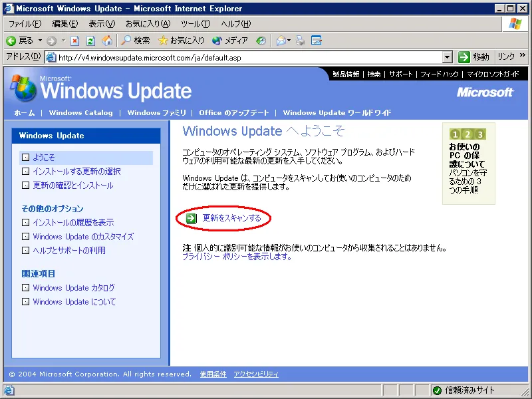Open the ツール(T) menu
Viewport: 532px width, 399px height.
196,24
